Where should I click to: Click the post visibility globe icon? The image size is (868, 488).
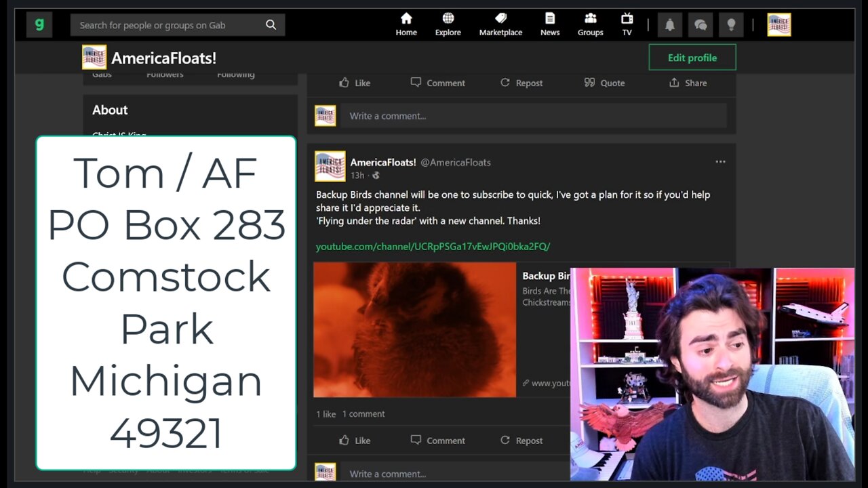click(376, 176)
